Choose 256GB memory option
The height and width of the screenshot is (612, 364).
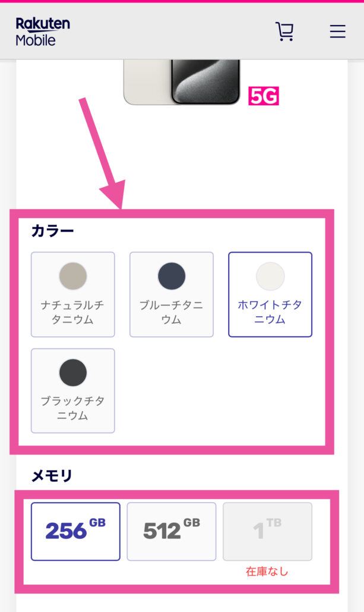[75, 532]
